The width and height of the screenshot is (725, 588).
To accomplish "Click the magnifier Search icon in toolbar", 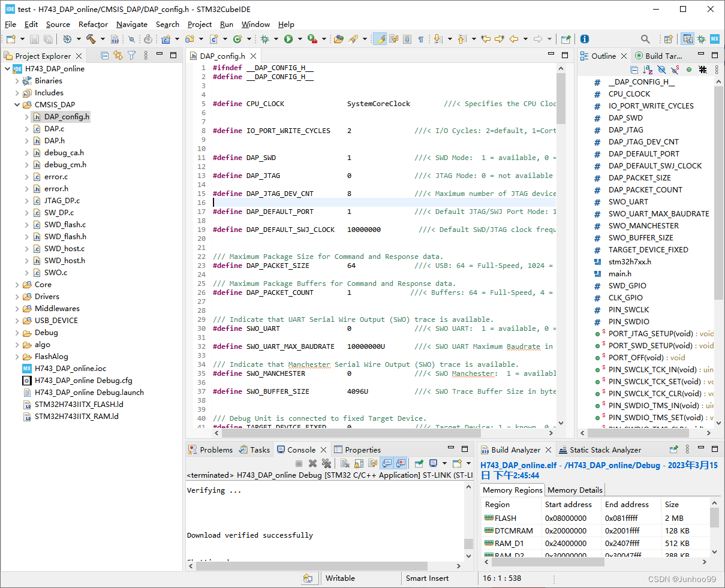I will (645, 39).
